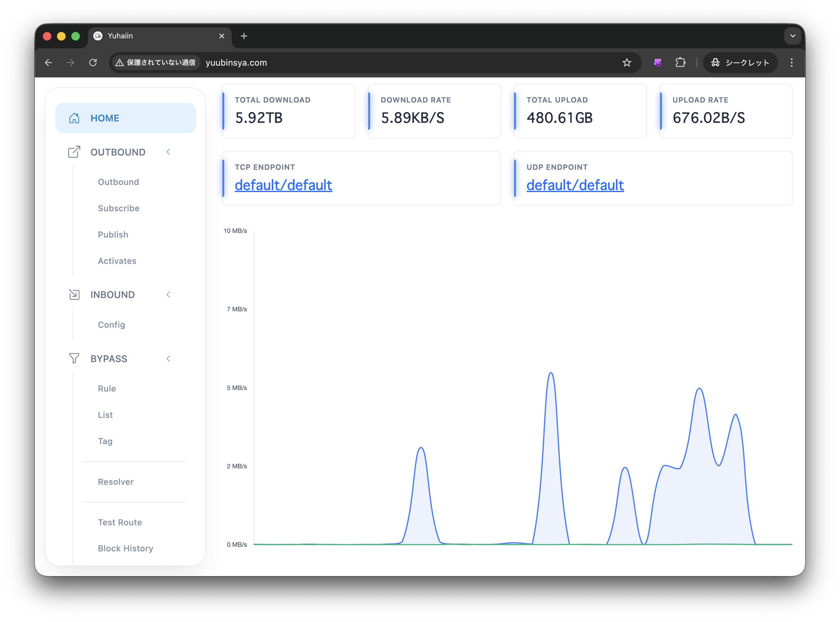Open the Block History item
Screen dimensions: 840x622
click(125, 549)
